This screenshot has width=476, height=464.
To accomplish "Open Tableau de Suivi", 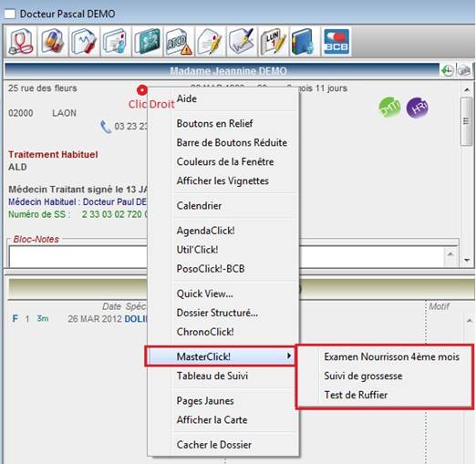I will 212,376.
